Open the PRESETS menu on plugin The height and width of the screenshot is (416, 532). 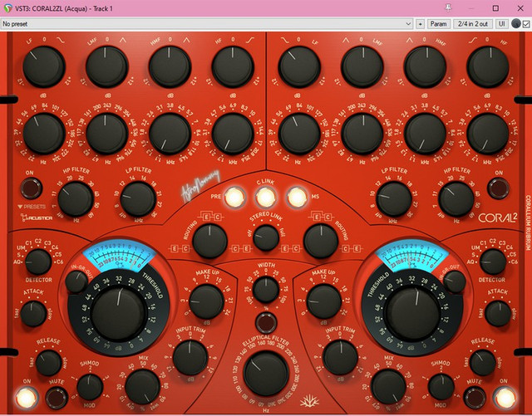coord(32,207)
